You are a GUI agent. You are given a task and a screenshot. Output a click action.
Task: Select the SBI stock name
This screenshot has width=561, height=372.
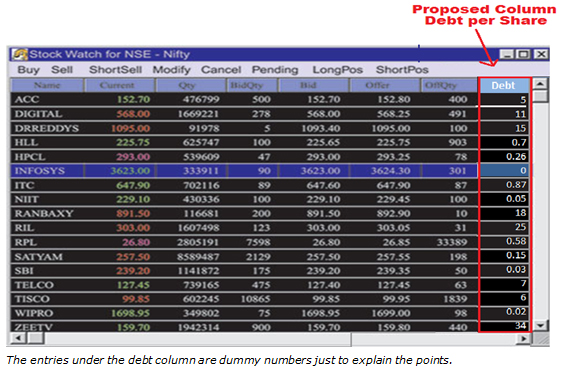[x=24, y=271]
